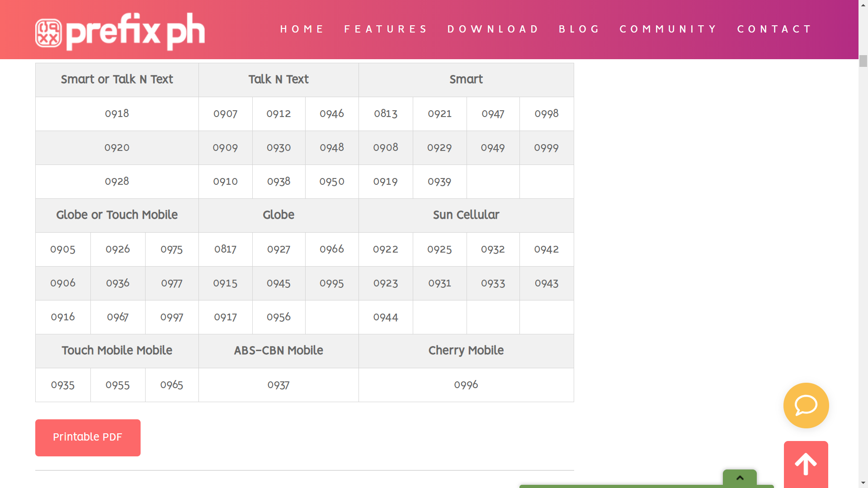
Task: Select the 'ABS-CBN Mobile' header
Action: click(x=278, y=351)
